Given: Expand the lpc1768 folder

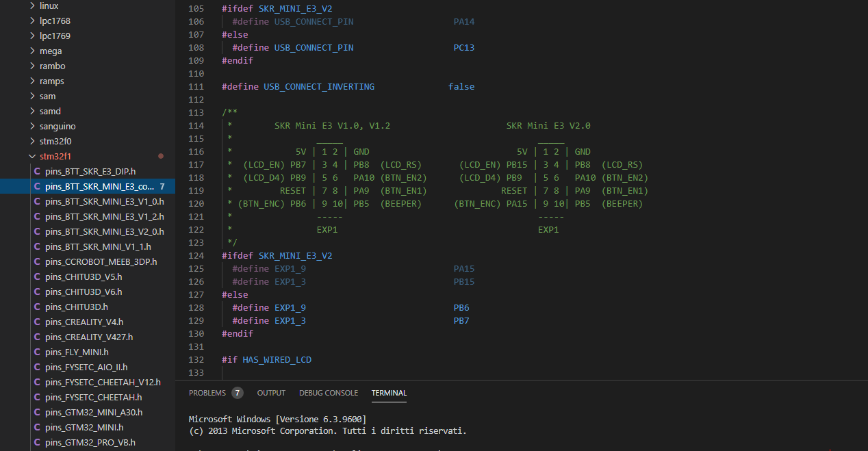Looking at the screenshot, I should pyautogui.click(x=32, y=21).
